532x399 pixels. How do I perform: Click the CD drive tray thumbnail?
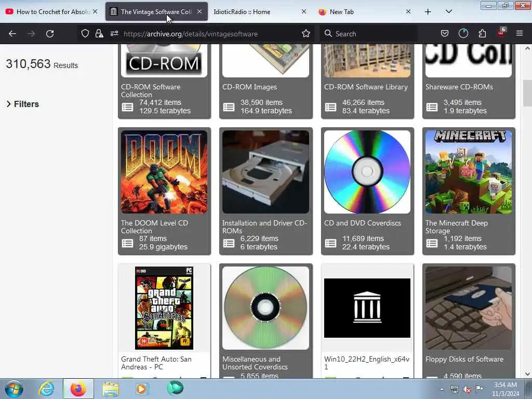[265, 172]
